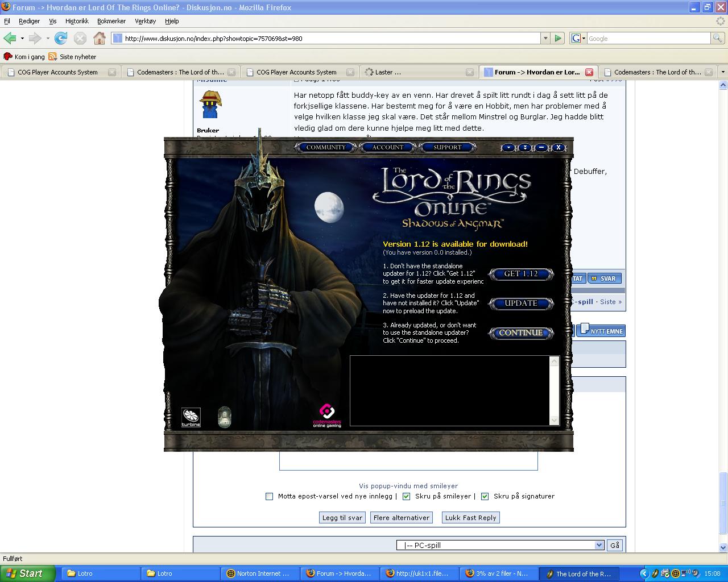The width and height of the screenshot is (728, 582).
Task: Toggle 'Skru på smileyer' checkbox
Action: [x=406, y=496]
